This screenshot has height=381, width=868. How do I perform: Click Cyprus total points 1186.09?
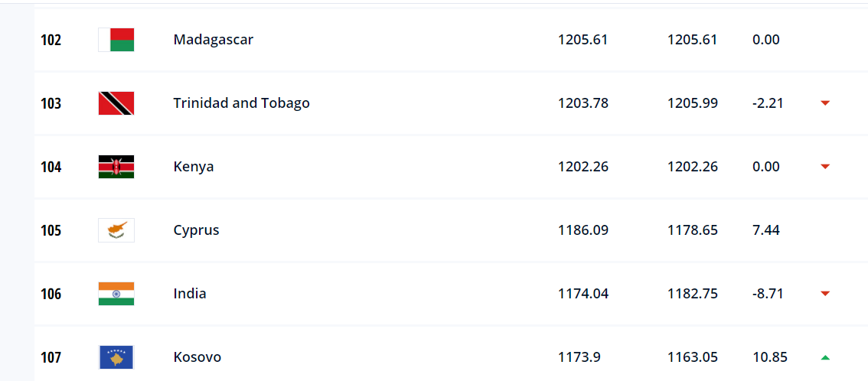pyautogui.click(x=583, y=230)
